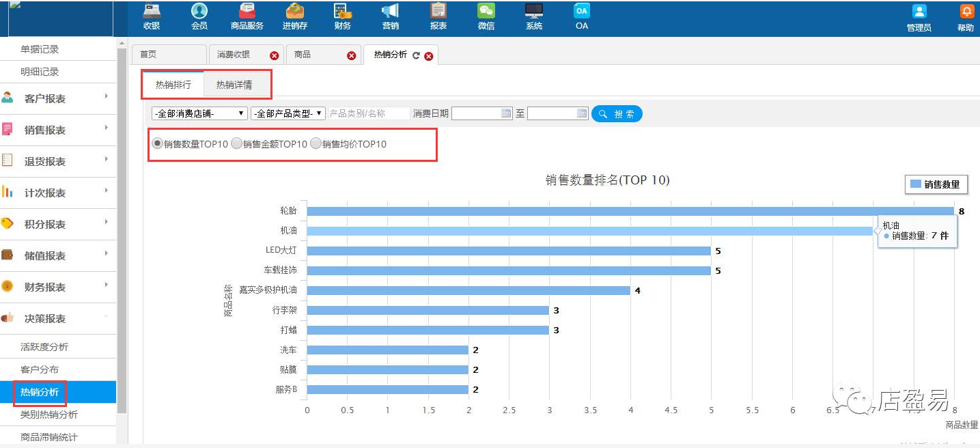980x448 pixels.
Task: Open the 微信 WeChat module icon
Action: pyautogui.click(x=486, y=12)
